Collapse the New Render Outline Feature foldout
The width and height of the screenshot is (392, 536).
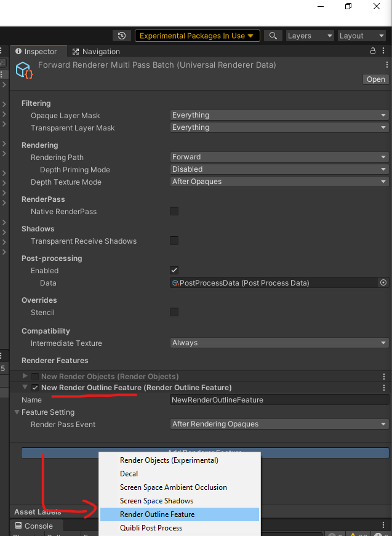[x=25, y=387]
